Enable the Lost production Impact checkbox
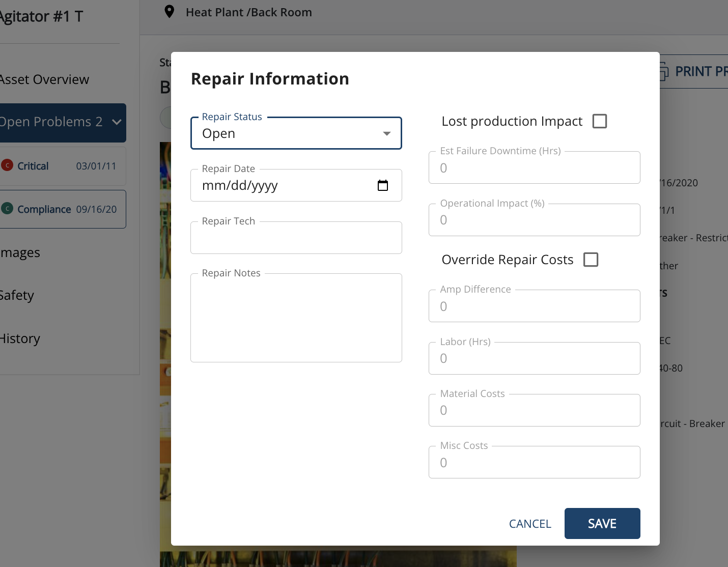This screenshot has width=728, height=567. pyautogui.click(x=600, y=121)
